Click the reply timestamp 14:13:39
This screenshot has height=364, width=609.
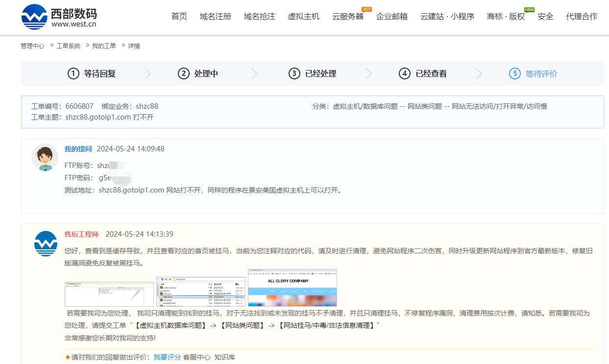(139, 234)
